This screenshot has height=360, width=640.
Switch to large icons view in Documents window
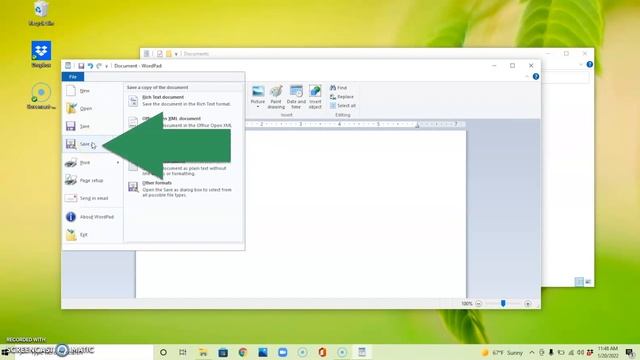coord(588,282)
